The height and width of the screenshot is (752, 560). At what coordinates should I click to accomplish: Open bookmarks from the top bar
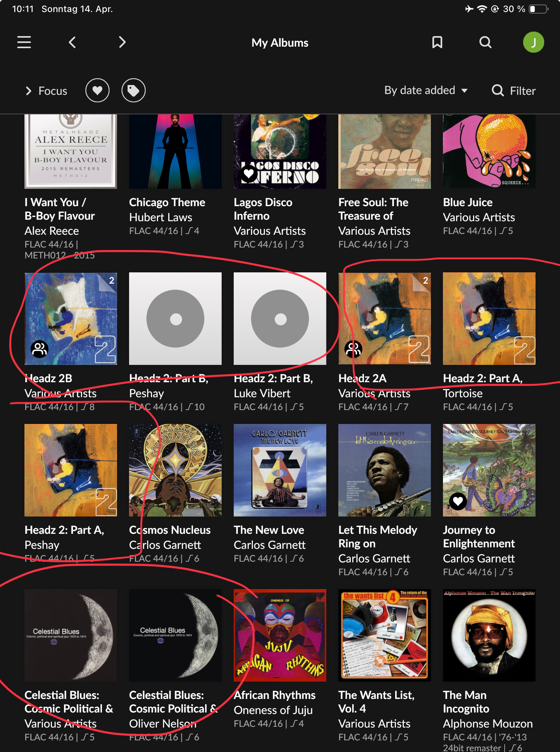437,42
